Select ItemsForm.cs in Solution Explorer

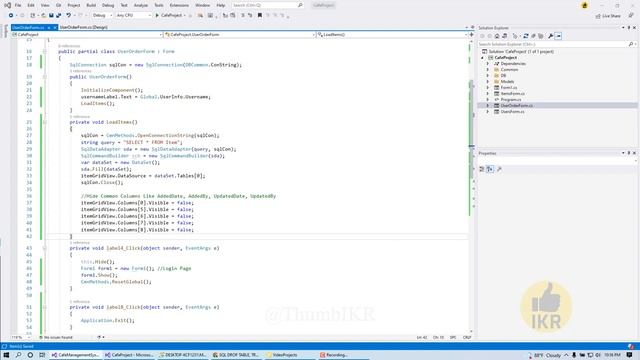pos(513,93)
